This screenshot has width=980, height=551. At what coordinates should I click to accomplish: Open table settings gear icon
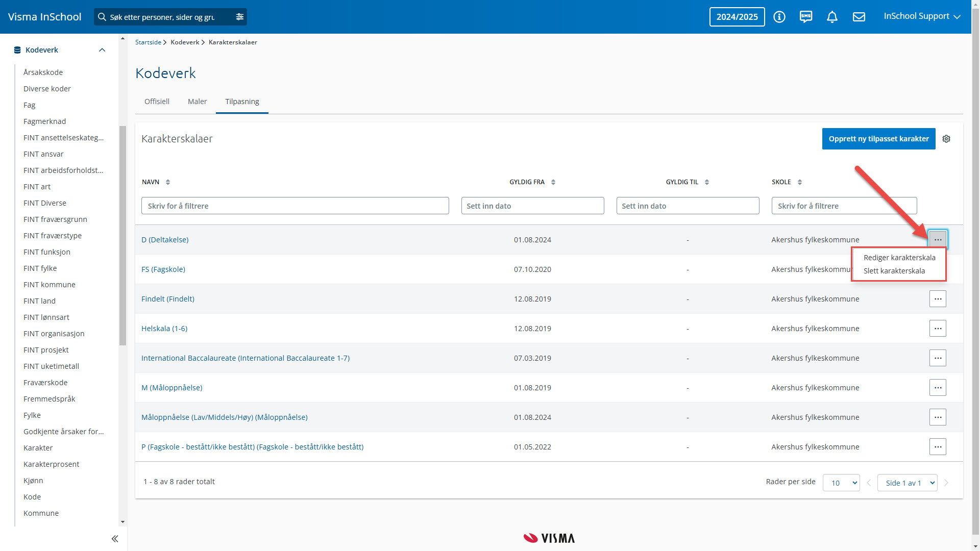(x=946, y=139)
